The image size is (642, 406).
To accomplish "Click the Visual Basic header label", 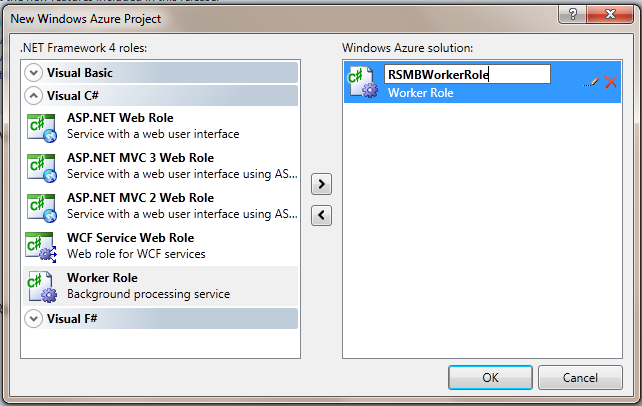I will (x=79, y=73).
